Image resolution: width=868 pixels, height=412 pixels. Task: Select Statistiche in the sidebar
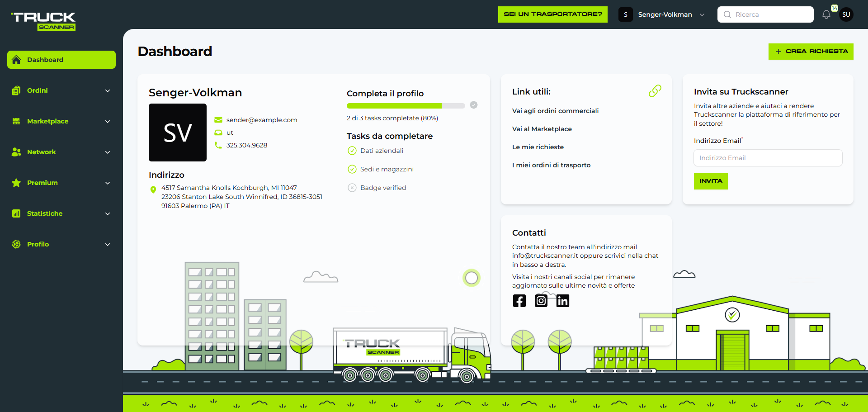(x=61, y=213)
